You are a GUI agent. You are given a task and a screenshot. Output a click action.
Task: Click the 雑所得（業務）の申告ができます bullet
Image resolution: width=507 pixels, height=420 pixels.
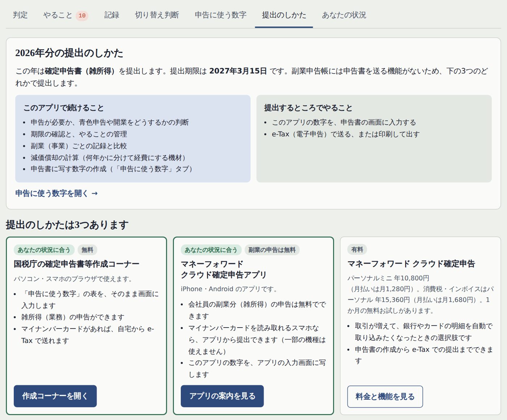[73, 317]
